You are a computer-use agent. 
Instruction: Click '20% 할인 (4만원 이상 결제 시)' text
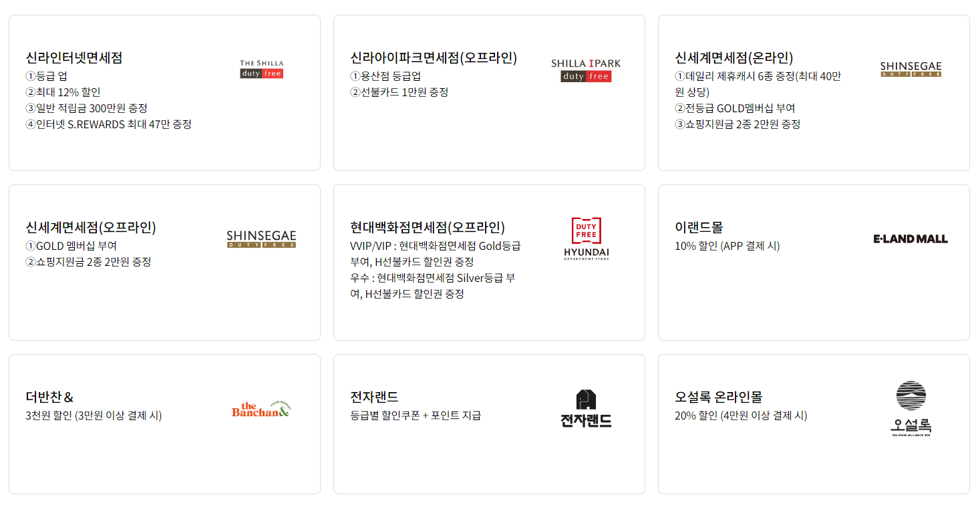coord(741,415)
